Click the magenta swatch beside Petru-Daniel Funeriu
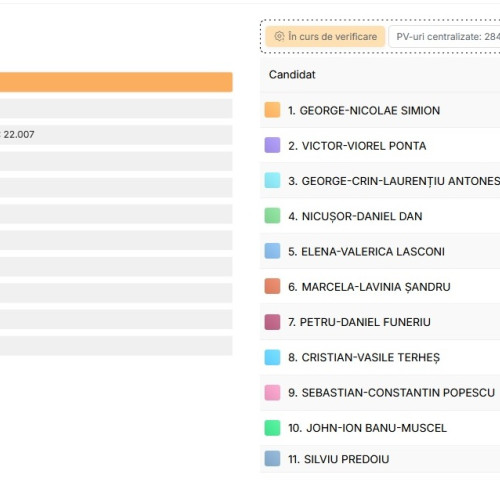500x500 pixels. [272, 322]
